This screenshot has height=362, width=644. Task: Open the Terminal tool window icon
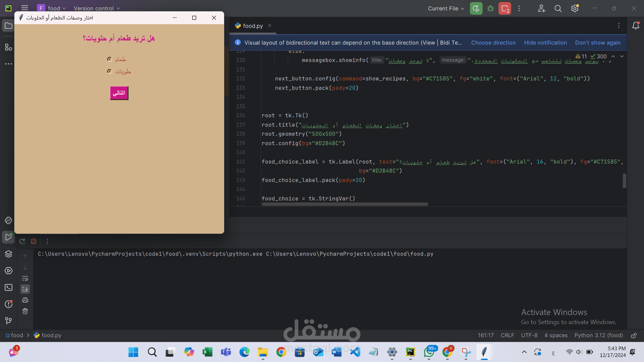click(8, 288)
